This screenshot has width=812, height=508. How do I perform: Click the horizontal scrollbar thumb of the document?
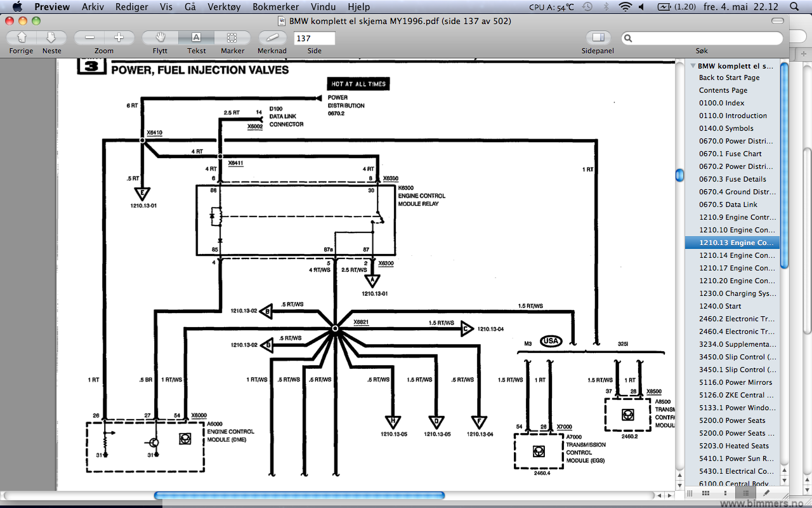pos(299,495)
